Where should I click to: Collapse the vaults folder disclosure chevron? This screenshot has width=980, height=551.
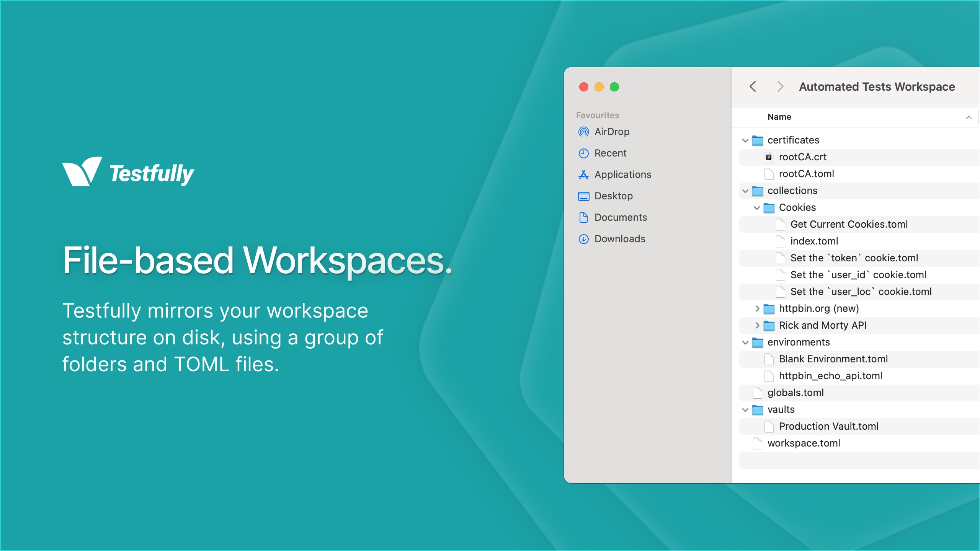tap(745, 409)
